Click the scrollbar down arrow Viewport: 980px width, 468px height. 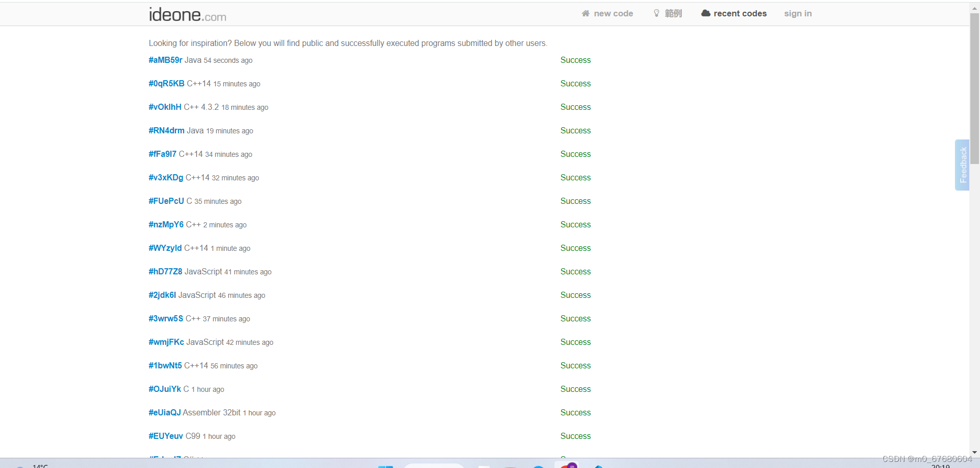point(974,453)
